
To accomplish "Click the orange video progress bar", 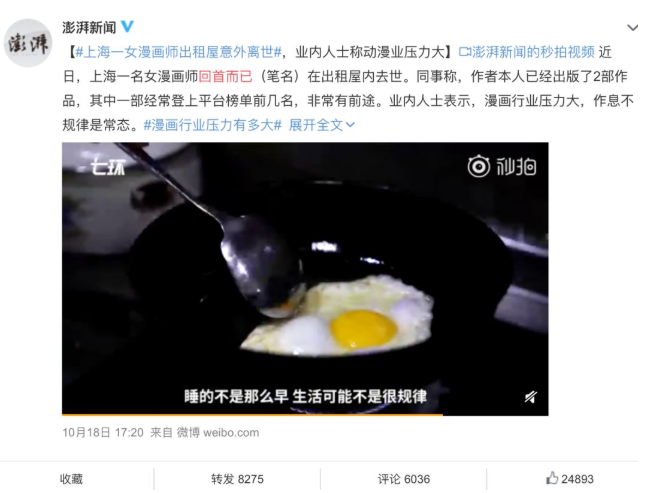I will (x=252, y=414).
